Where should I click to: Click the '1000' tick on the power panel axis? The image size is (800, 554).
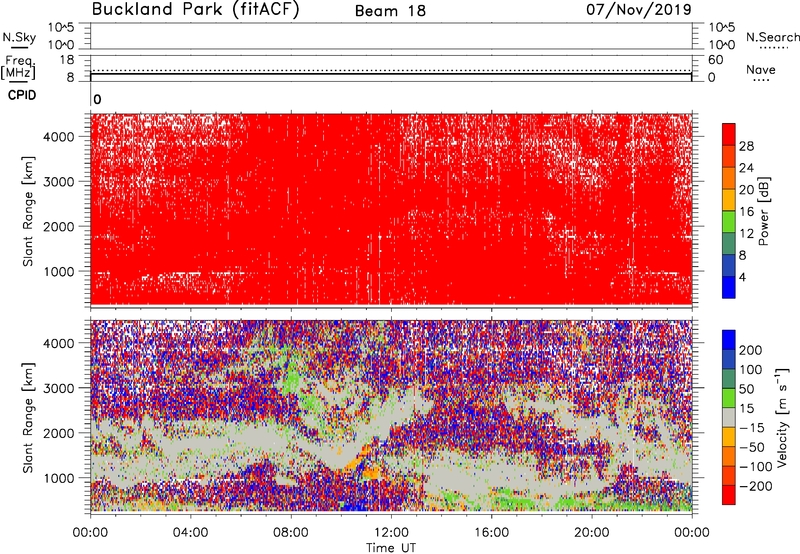click(x=59, y=272)
